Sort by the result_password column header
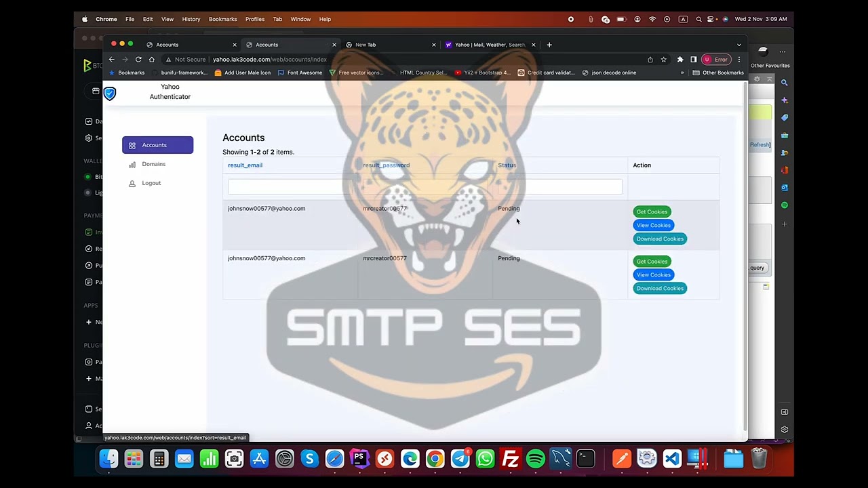 tap(386, 165)
